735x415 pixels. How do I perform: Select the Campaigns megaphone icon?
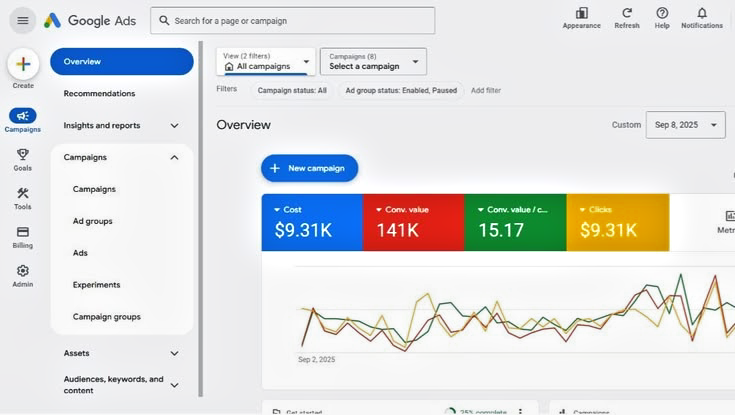(22, 115)
